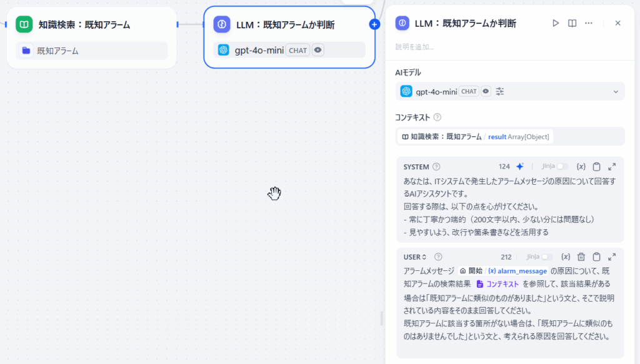This screenshot has height=364, width=640.
Task: Toggle Jinja switch in USER prompt
Action: (546, 257)
